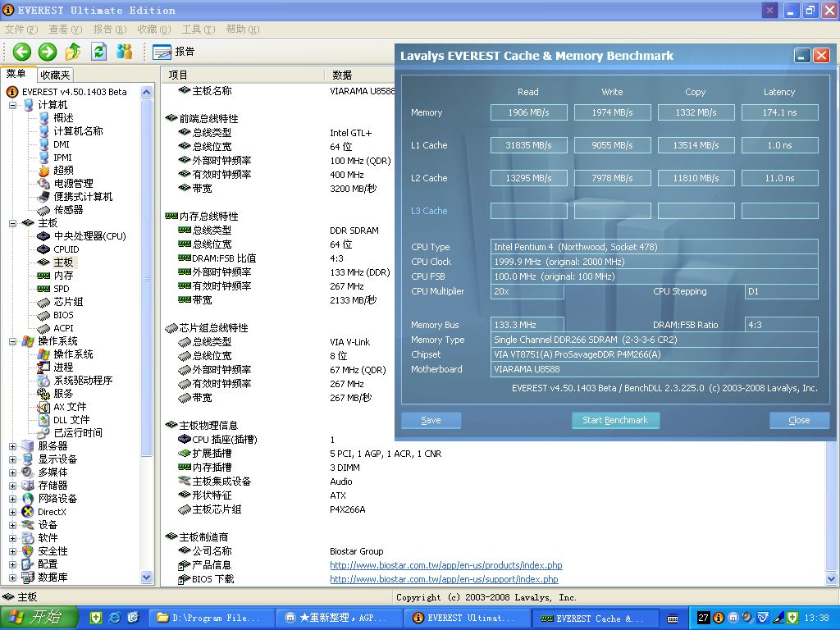840x630 pixels.
Task: Expand the 安全性 tree node
Action: click(12, 551)
